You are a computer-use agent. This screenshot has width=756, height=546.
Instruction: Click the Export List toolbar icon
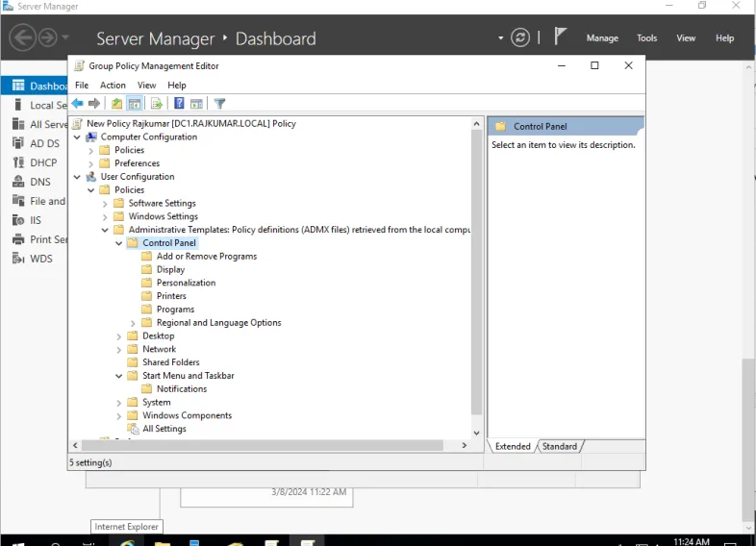[157, 103]
